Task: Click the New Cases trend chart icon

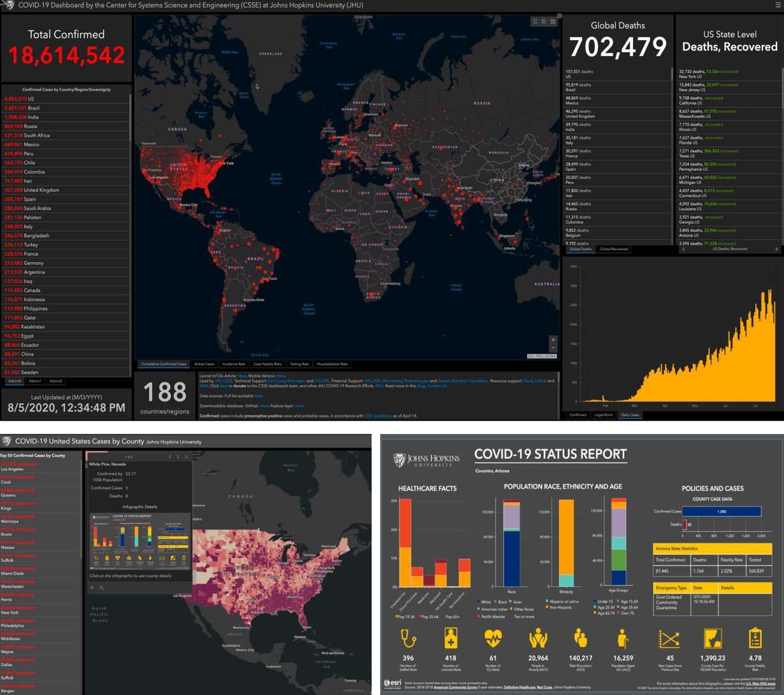Action: [670, 639]
